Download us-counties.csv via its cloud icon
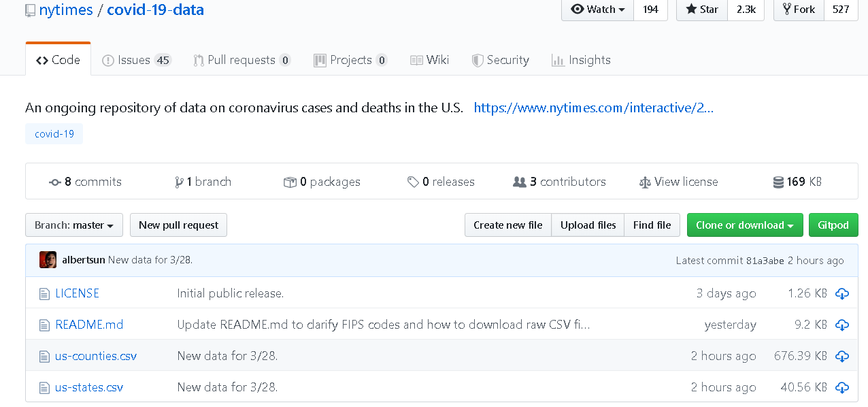Screen dimensions: 868x407 point(842,356)
